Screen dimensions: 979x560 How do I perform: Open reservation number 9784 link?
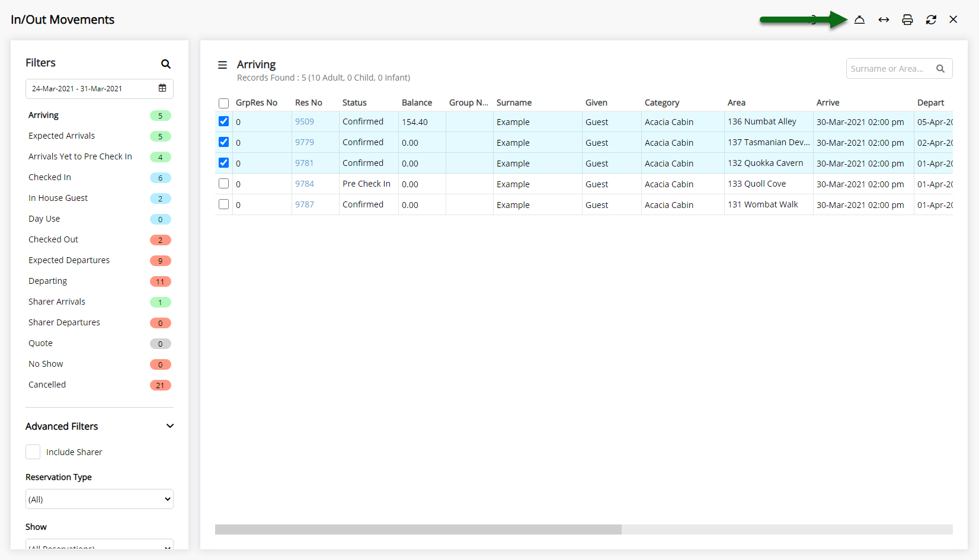(x=305, y=184)
